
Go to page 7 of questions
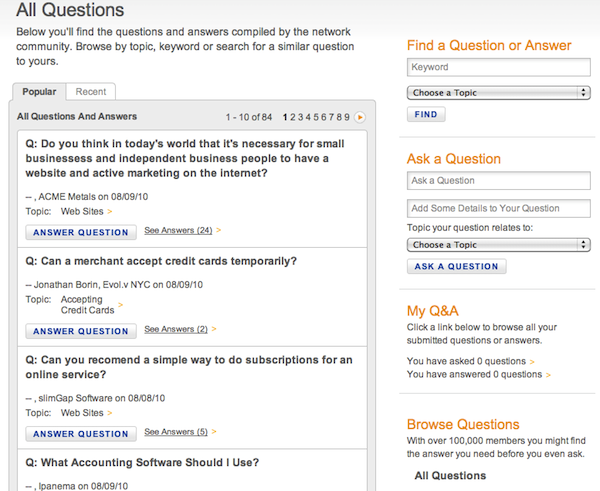click(x=331, y=117)
